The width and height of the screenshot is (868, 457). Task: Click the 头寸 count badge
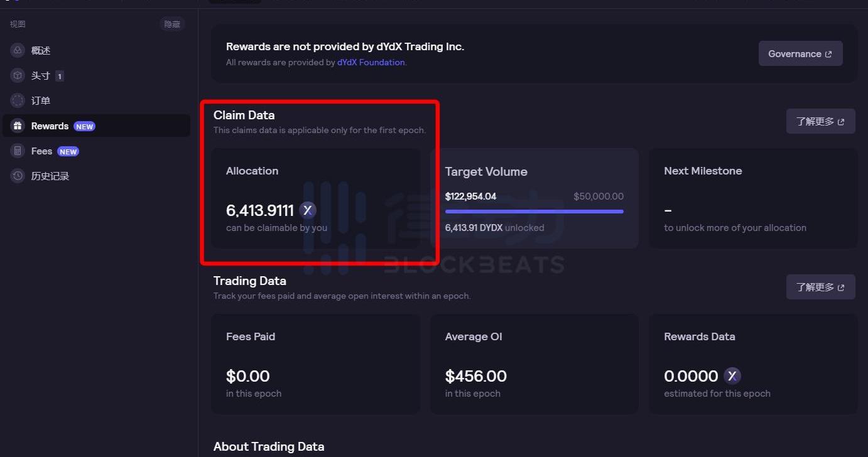pyautogui.click(x=60, y=76)
